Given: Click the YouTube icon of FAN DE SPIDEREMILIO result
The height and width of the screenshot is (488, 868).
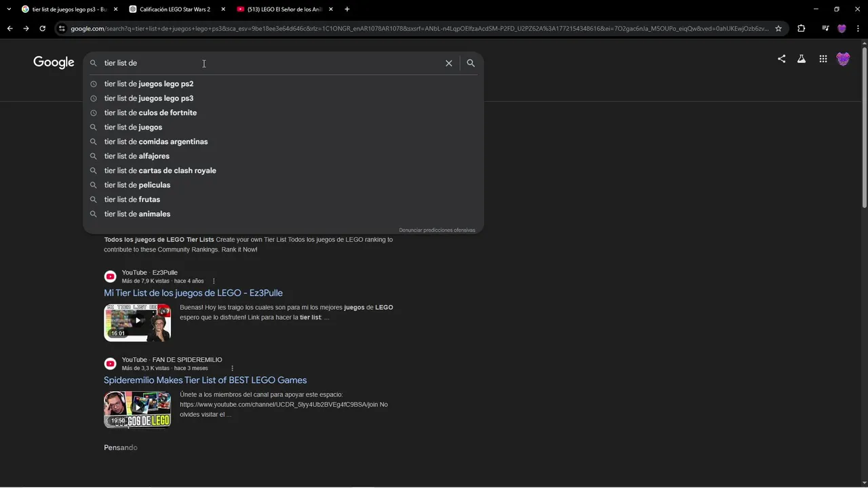Looking at the screenshot, I should tap(111, 364).
